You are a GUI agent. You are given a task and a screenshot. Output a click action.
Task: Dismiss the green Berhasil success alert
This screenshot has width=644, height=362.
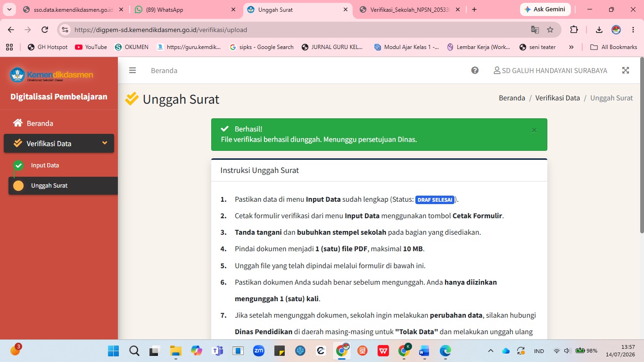[x=534, y=130]
